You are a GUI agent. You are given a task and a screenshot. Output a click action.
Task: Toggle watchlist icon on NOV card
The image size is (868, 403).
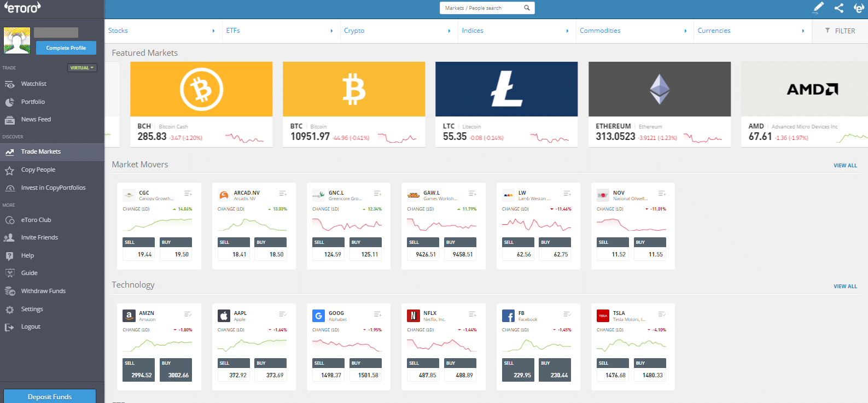662,194
